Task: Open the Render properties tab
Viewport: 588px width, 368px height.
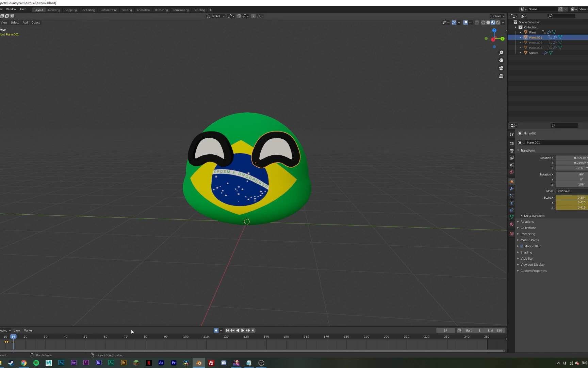Action: pyautogui.click(x=511, y=143)
